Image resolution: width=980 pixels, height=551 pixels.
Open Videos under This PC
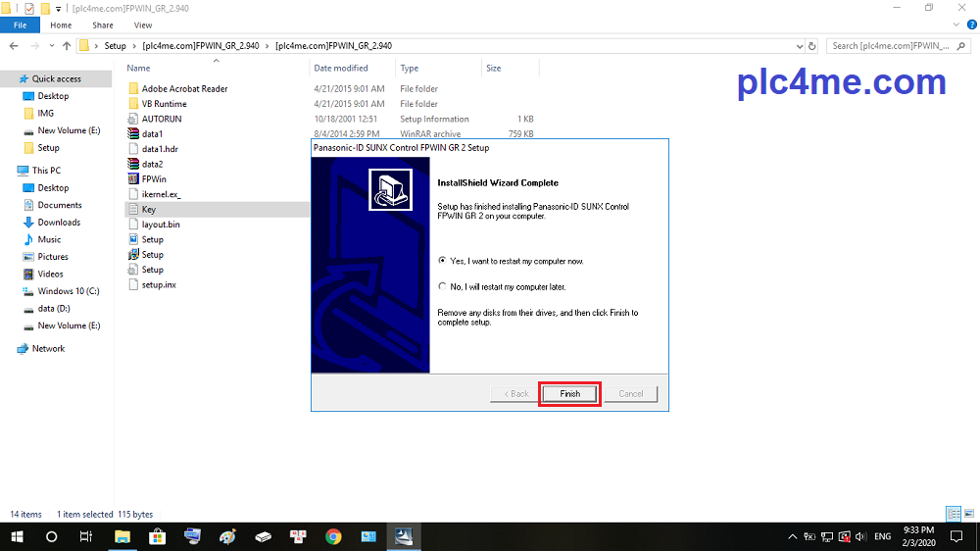(50, 274)
